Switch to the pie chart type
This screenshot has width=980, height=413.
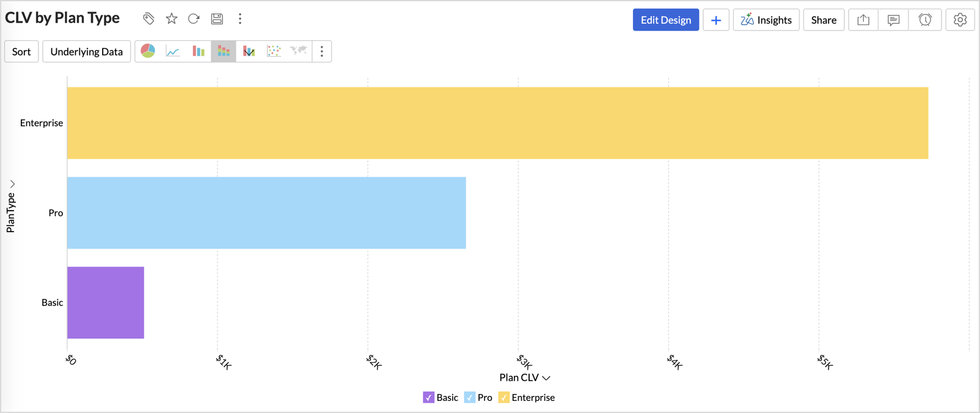coord(148,51)
